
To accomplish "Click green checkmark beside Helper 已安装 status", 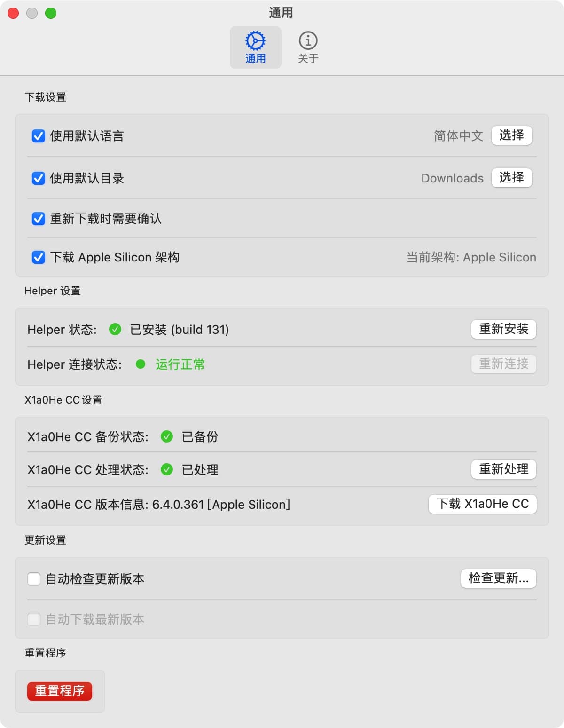I will pos(116,330).
